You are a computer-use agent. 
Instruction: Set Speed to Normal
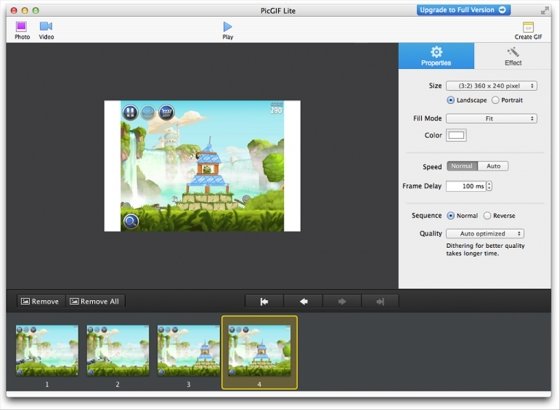(x=462, y=166)
